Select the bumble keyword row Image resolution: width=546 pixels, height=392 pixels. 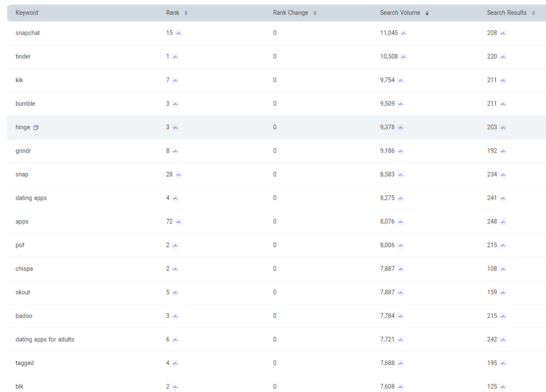tap(25, 104)
